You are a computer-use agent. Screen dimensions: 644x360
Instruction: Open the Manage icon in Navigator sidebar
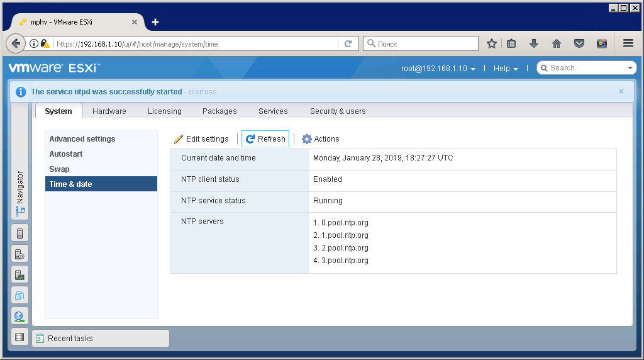tap(19, 254)
